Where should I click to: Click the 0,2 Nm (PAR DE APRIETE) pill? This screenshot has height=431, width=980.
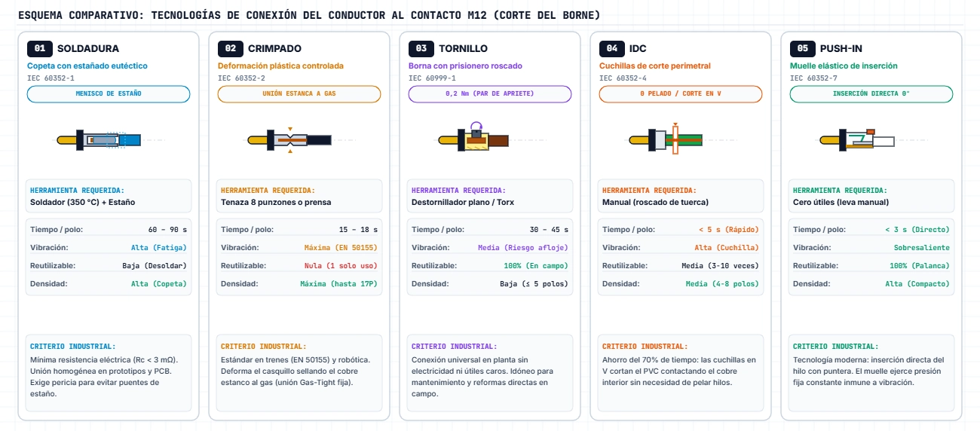[x=490, y=94]
